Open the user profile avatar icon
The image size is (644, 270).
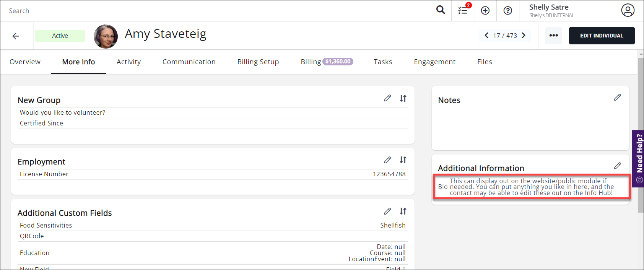point(628,10)
